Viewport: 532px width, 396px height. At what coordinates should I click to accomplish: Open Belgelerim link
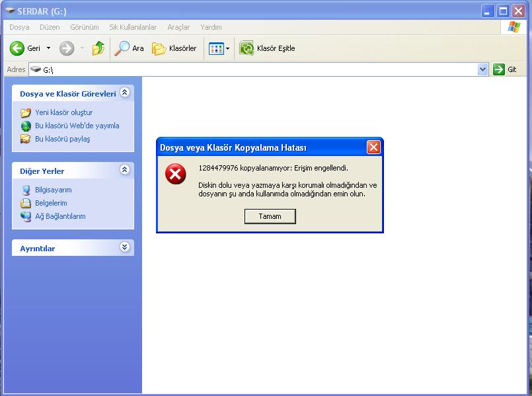click(x=51, y=203)
